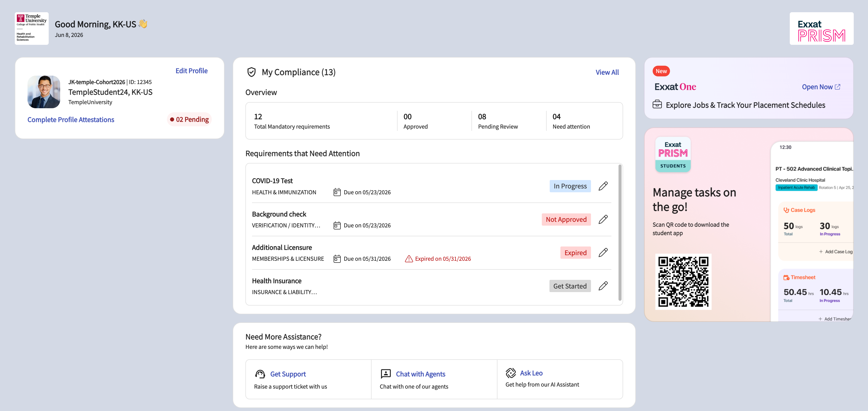Click the Background check due date calendar icon

[x=337, y=225]
